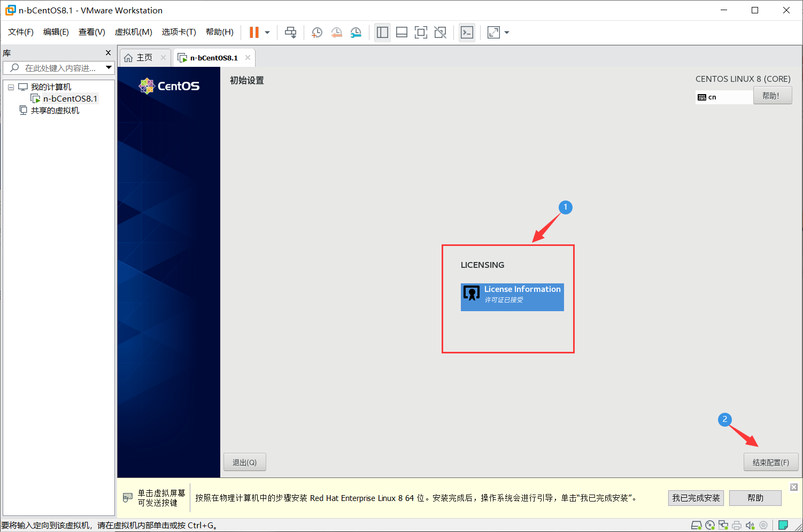Click the 初始设置 heading text

(x=247, y=81)
